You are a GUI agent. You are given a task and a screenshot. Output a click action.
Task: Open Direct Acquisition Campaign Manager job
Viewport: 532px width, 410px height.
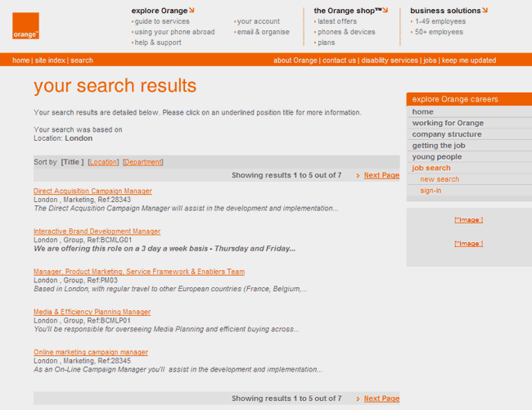click(92, 191)
